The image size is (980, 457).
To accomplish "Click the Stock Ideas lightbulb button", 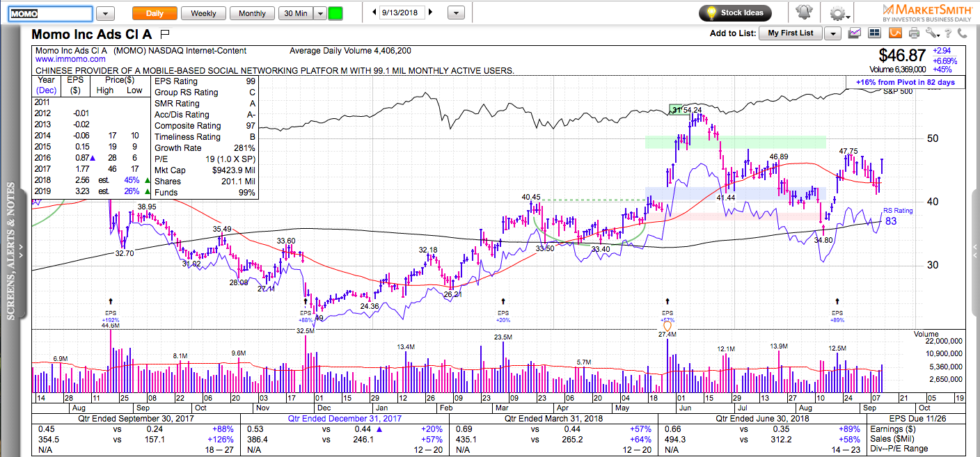I will pyautogui.click(x=735, y=13).
